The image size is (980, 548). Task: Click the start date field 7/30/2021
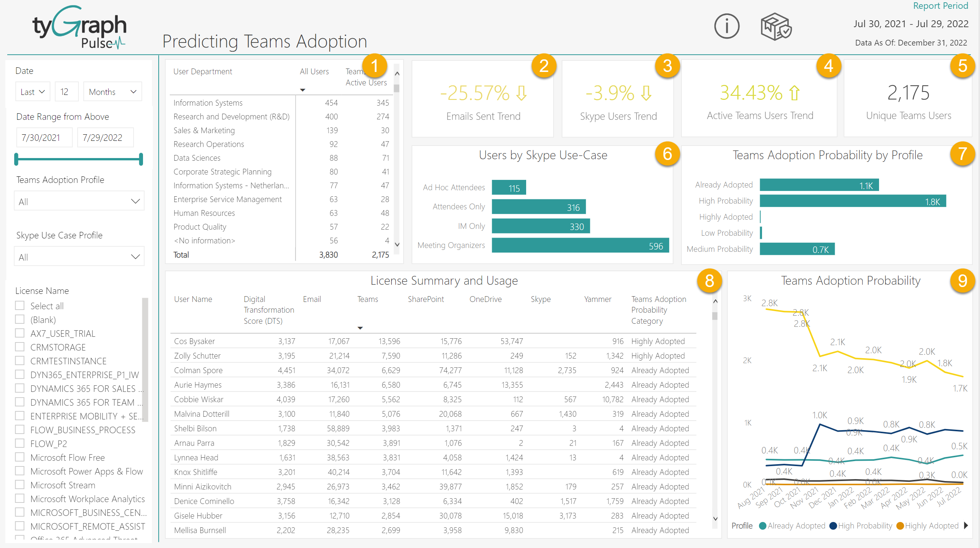tap(44, 137)
